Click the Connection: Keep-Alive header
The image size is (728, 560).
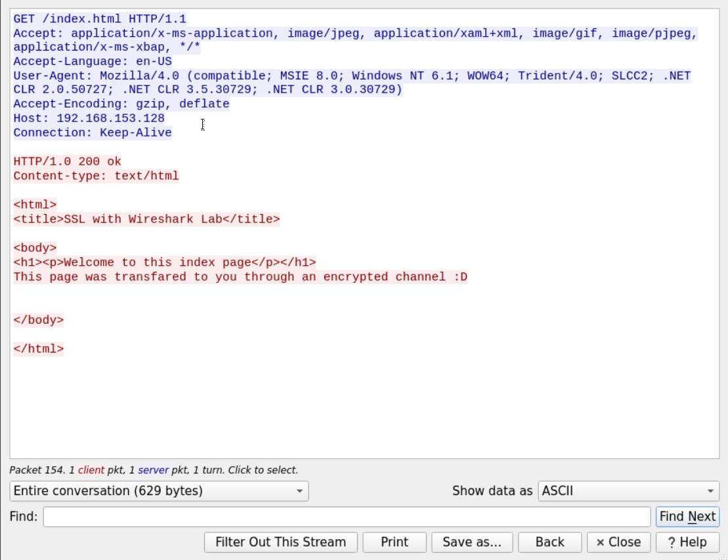tap(93, 133)
